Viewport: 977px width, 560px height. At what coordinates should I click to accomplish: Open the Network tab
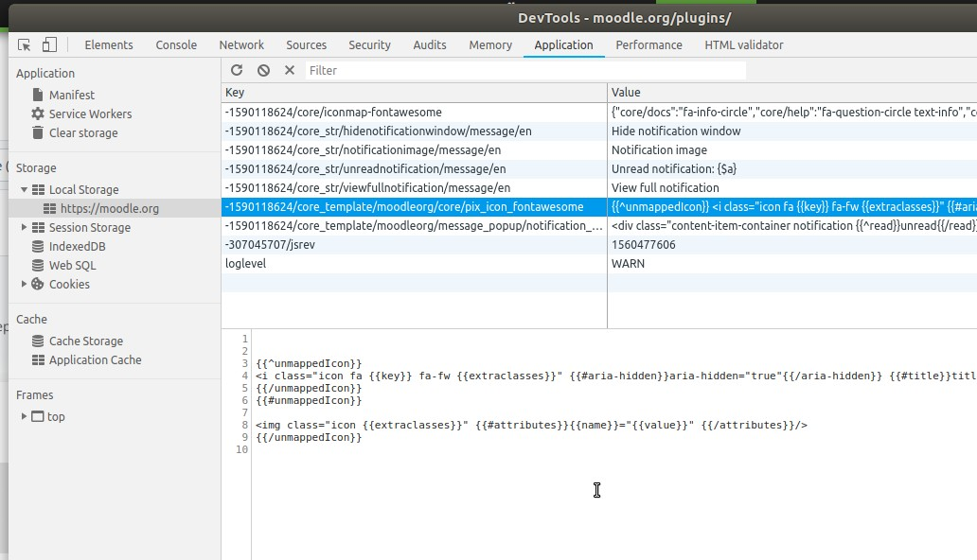pyautogui.click(x=241, y=44)
